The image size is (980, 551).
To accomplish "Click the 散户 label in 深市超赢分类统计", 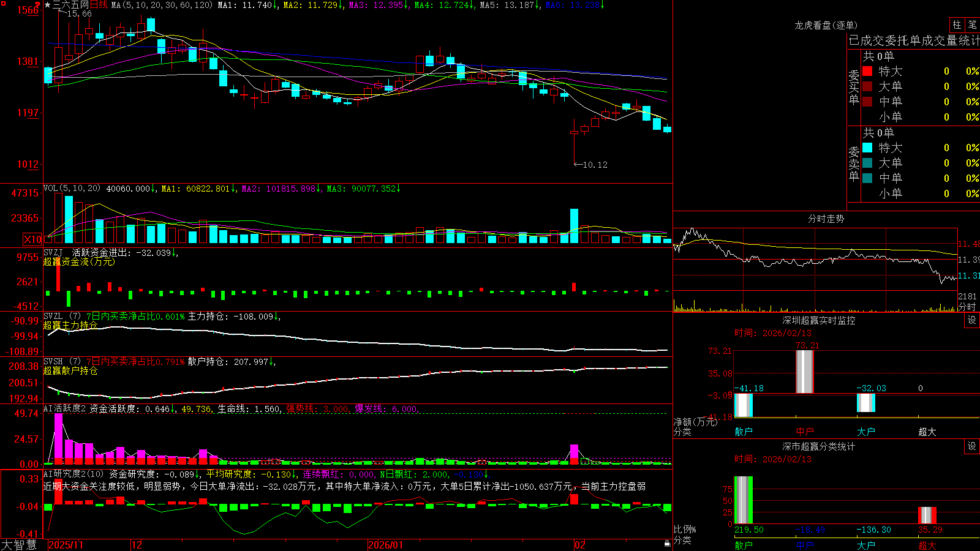I will [x=744, y=545].
